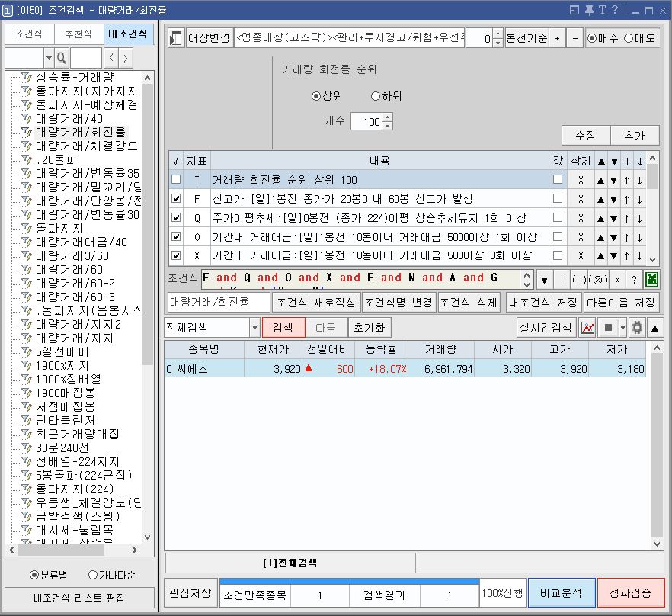Click the pin icon in title bar
The height and width of the screenshot is (616, 672).
pos(588,10)
